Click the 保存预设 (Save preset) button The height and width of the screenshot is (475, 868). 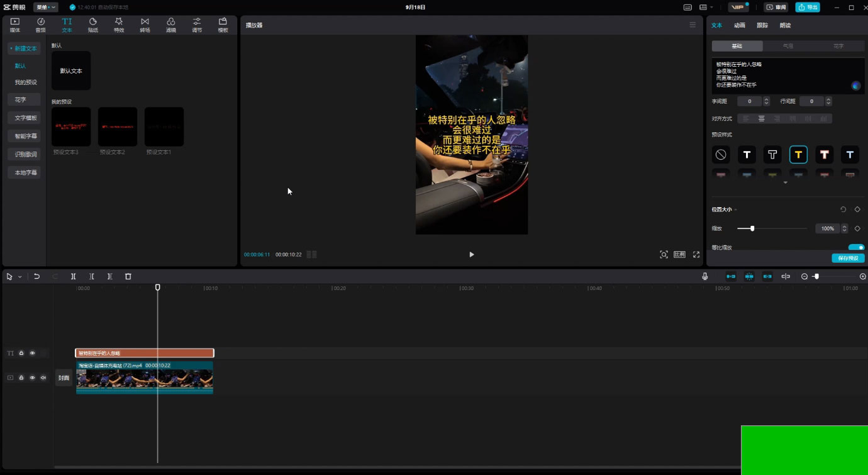pyautogui.click(x=848, y=258)
